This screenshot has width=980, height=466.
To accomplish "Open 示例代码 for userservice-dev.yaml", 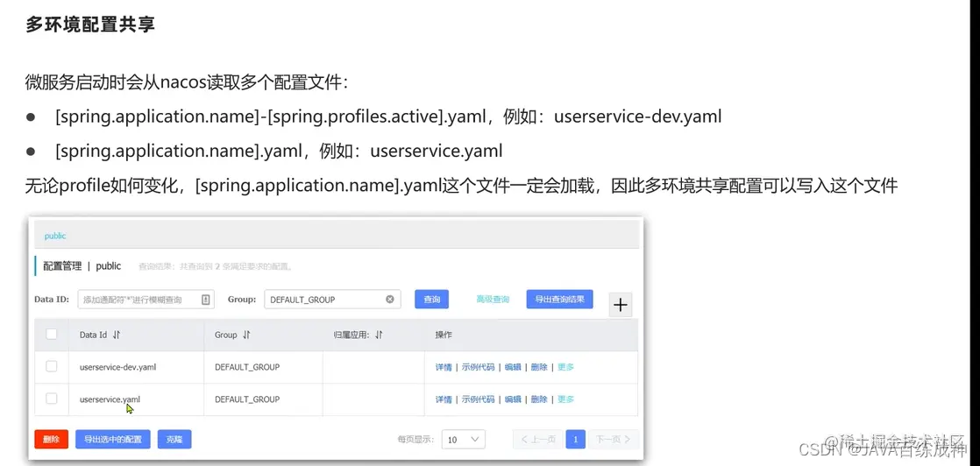I will click(478, 367).
